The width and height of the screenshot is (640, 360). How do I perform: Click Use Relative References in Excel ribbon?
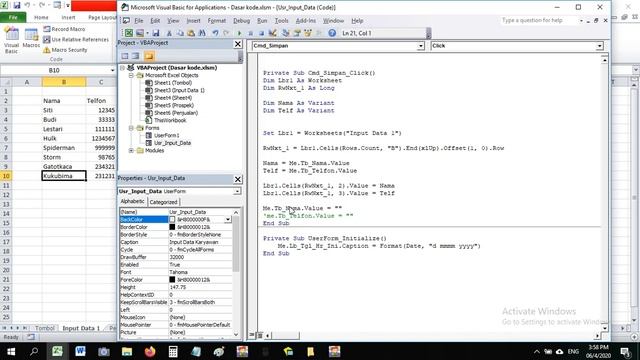click(x=76, y=40)
